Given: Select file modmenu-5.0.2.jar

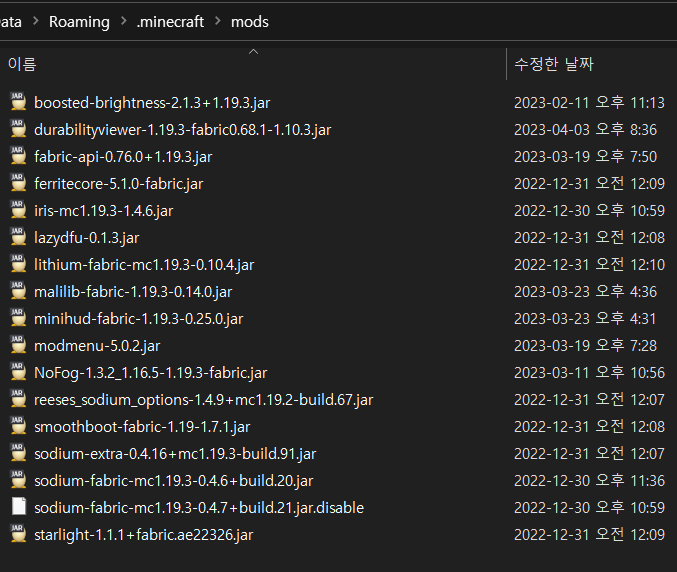Looking at the screenshot, I should pyautogui.click(x=97, y=346).
